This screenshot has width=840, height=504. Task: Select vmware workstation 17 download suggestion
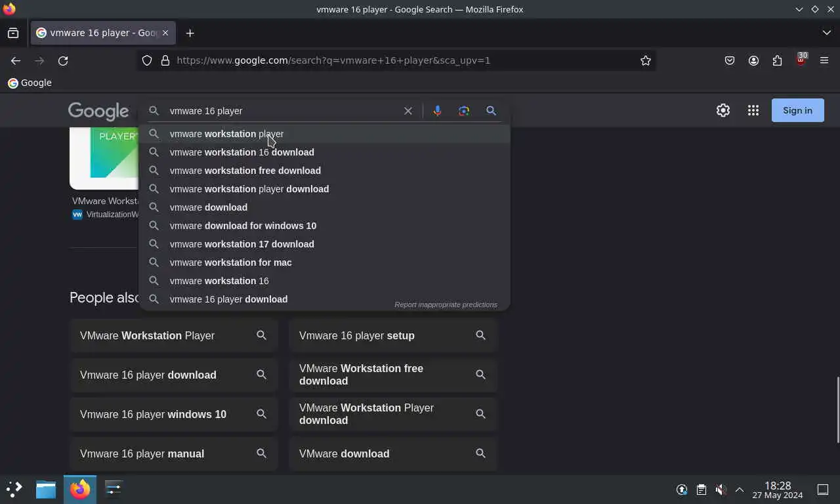[325, 244]
